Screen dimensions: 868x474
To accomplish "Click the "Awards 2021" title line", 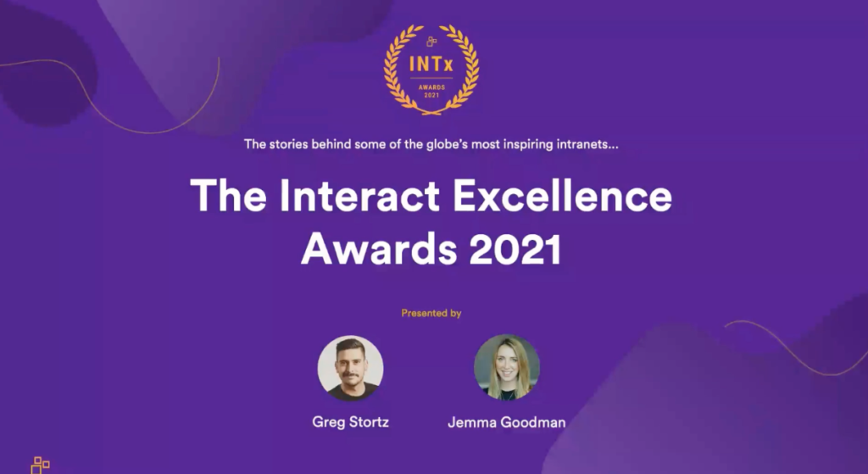I will click(x=431, y=248).
